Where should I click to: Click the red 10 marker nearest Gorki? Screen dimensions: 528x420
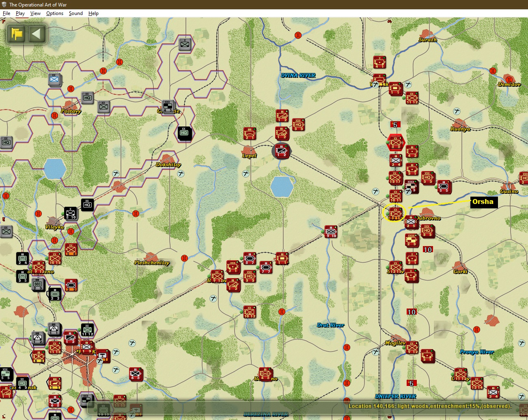click(x=428, y=250)
